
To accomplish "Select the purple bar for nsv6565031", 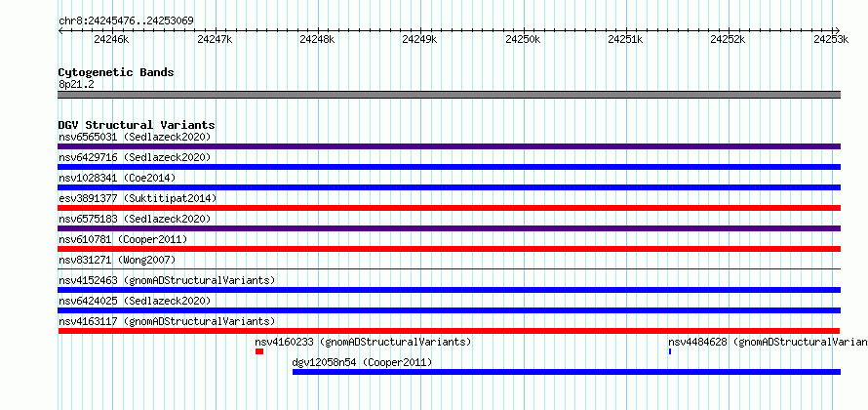I will (x=449, y=146).
